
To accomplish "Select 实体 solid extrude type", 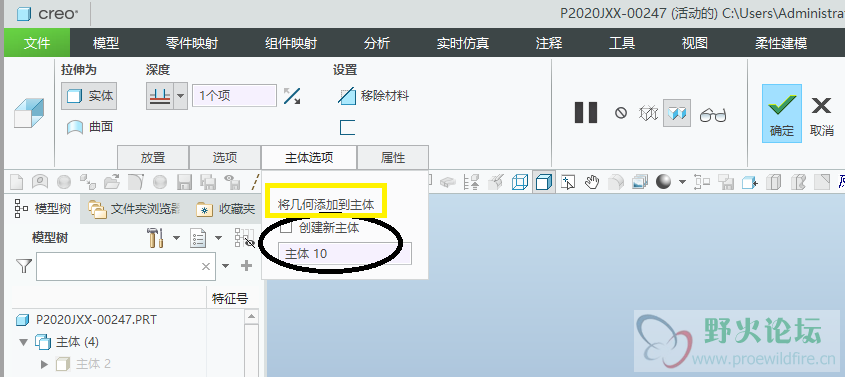I will (x=89, y=96).
